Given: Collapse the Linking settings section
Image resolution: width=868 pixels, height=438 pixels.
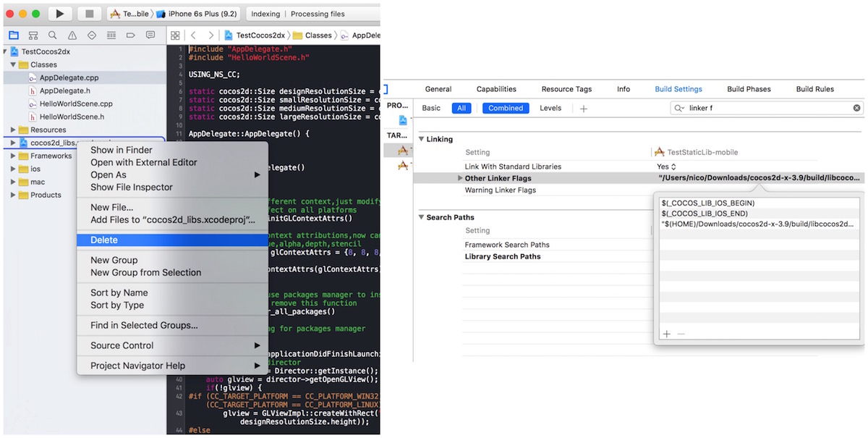Looking at the screenshot, I should (x=422, y=139).
